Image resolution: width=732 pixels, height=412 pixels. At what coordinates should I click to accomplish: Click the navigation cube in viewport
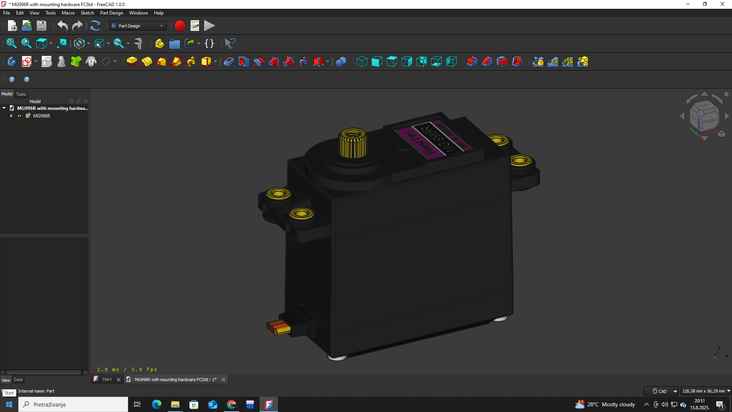[704, 116]
